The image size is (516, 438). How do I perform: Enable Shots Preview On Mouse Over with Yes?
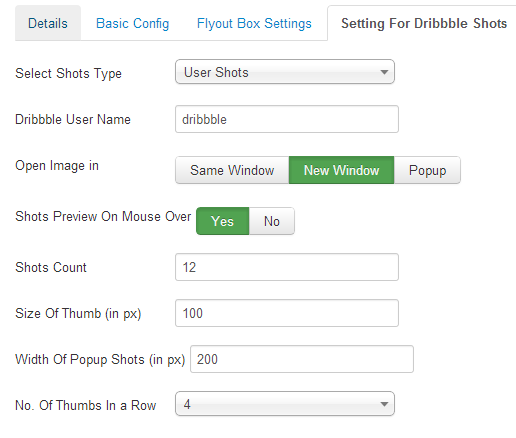222,221
